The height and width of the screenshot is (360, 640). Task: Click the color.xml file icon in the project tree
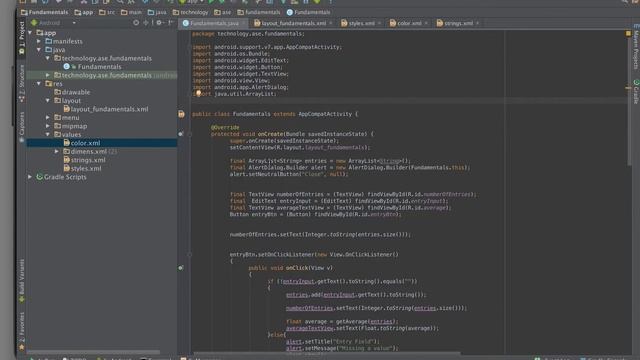pos(67,143)
